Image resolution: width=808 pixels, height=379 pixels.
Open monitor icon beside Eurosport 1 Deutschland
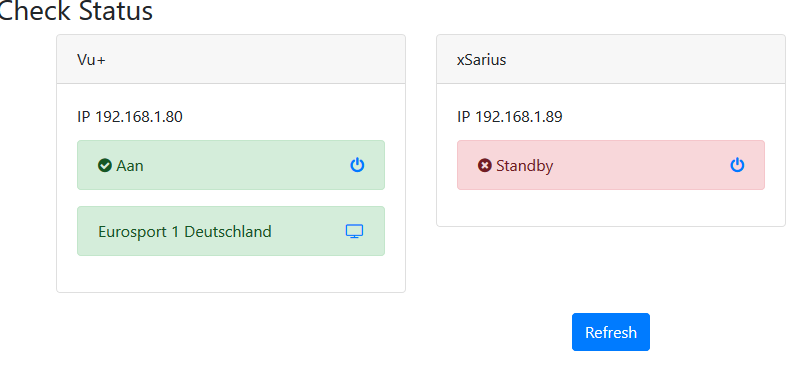354,232
